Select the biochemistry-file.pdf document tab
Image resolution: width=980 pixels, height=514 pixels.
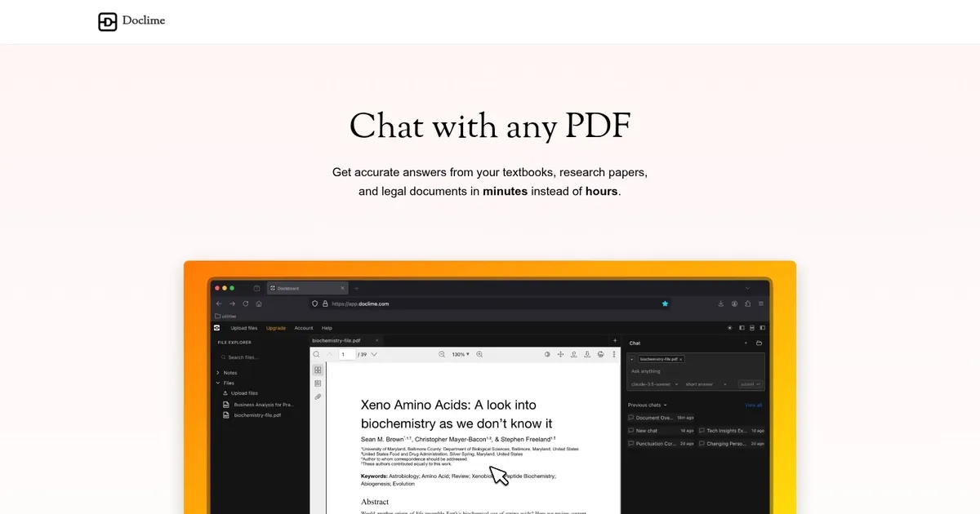click(346, 340)
